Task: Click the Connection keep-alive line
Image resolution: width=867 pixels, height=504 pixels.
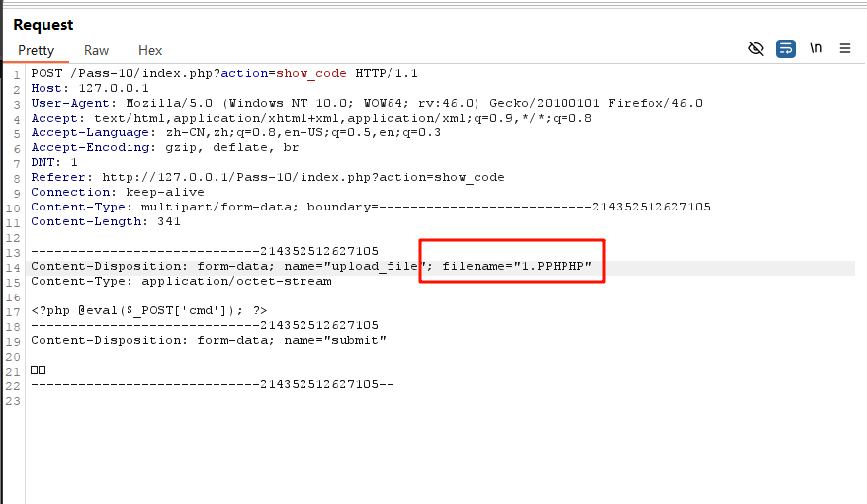Action: pyautogui.click(x=118, y=193)
